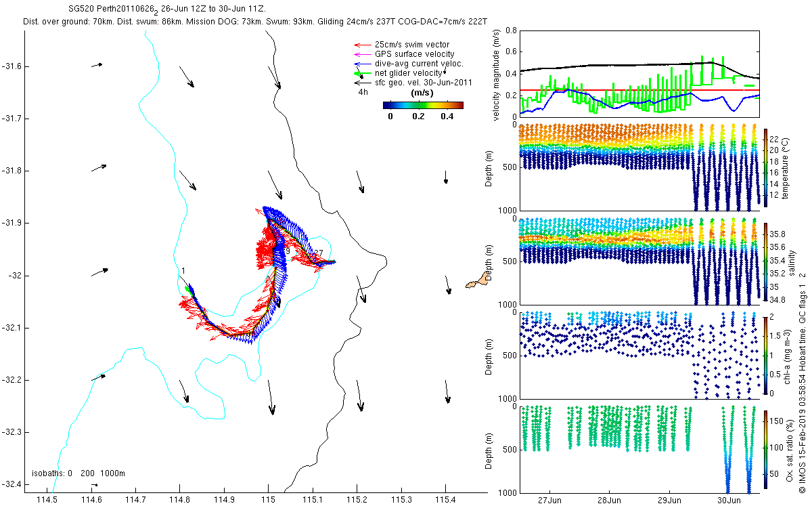812x508 pixels.
Task: Click the '30Jun' time axis label
Action: (728, 501)
